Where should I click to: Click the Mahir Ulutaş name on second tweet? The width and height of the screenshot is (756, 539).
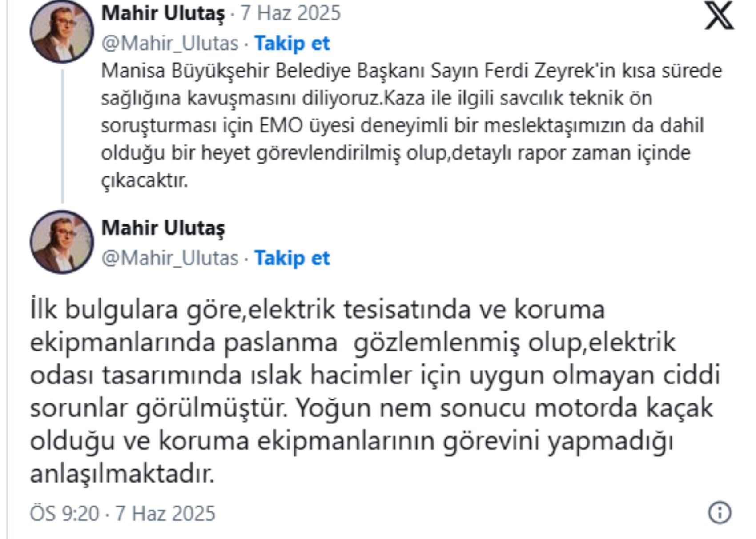163,228
